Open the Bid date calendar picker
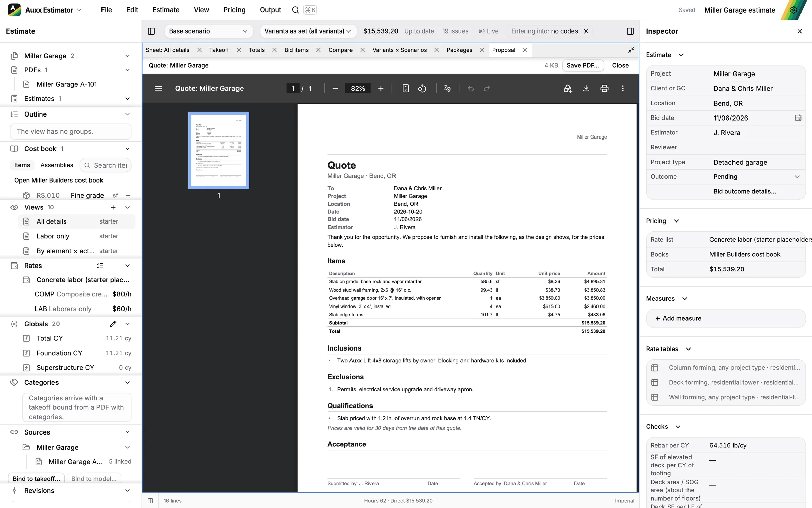 pyautogui.click(x=798, y=118)
